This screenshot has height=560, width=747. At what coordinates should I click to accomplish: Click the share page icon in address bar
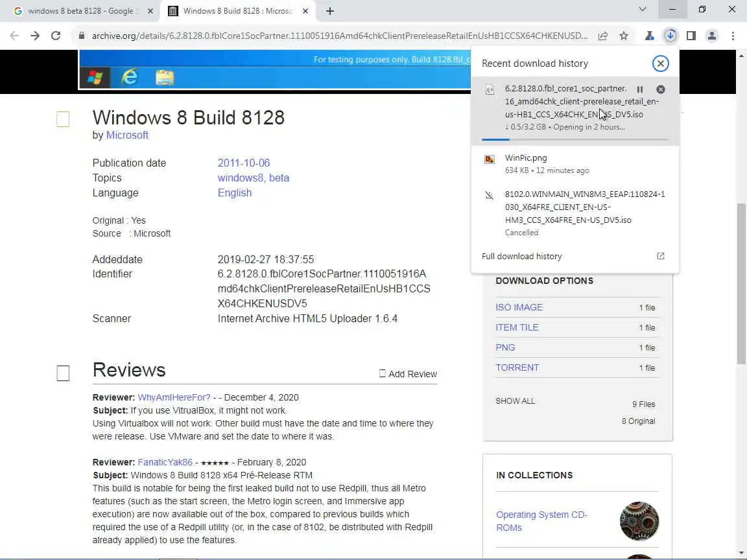(602, 36)
